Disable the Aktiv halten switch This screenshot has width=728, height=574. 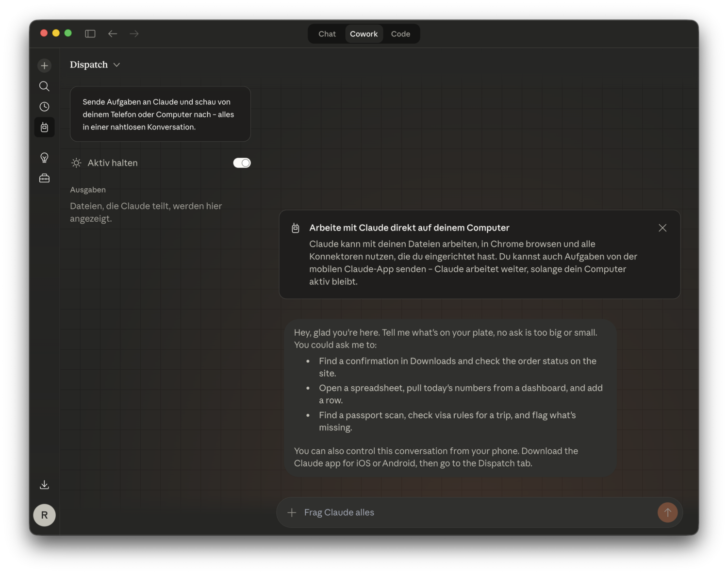(x=242, y=163)
